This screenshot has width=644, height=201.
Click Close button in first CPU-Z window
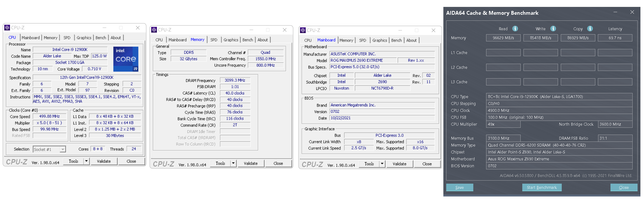click(131, 161)
